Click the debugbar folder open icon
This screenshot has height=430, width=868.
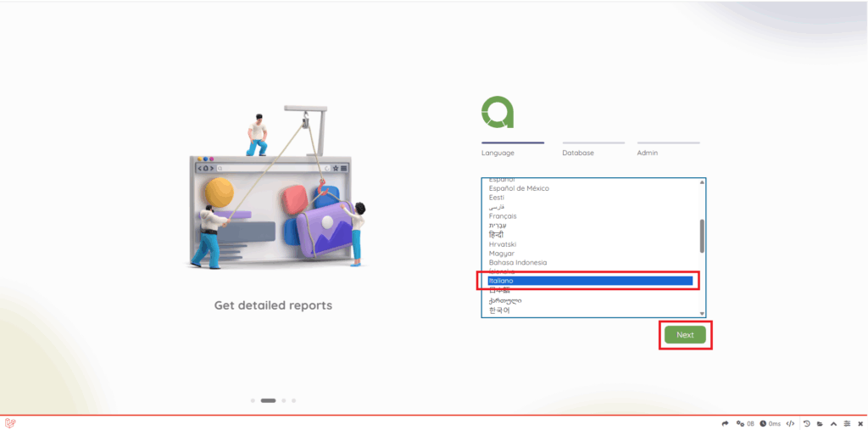pos(820,423)
